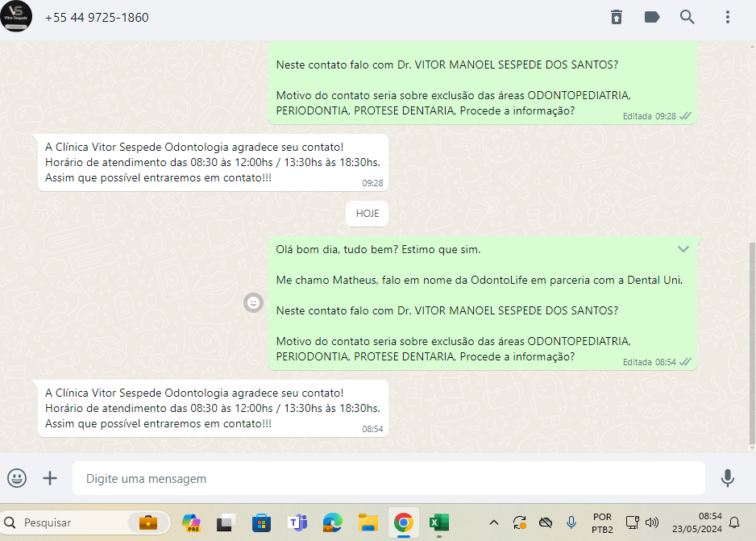
Task: Open the label tag icon in header
Action: (652, 17)
